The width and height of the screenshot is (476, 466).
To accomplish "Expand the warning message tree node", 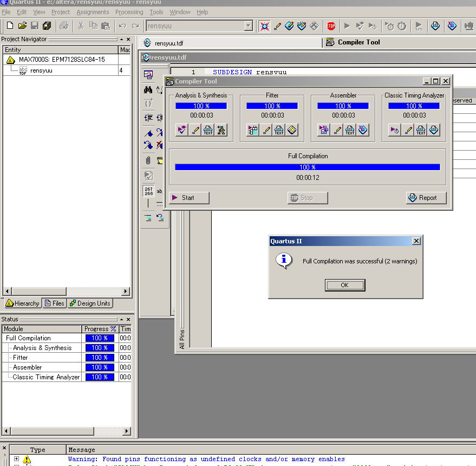I will tap(17, 459).
